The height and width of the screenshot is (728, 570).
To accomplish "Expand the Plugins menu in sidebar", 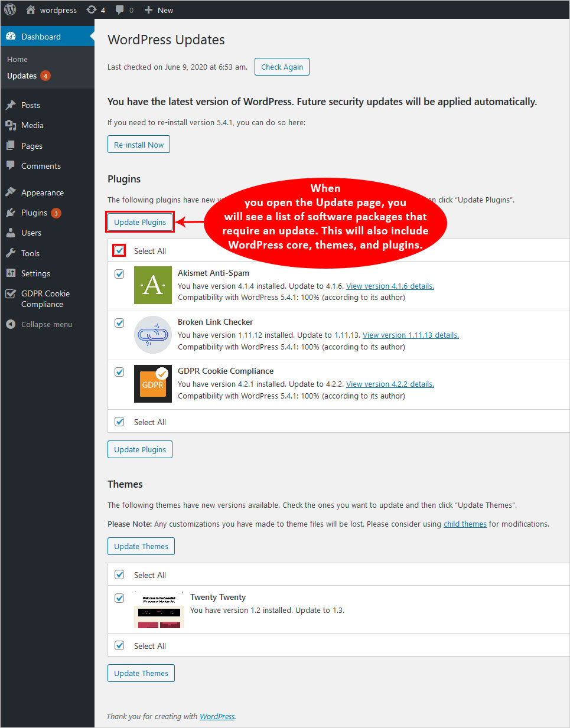I will click(34, 213).
